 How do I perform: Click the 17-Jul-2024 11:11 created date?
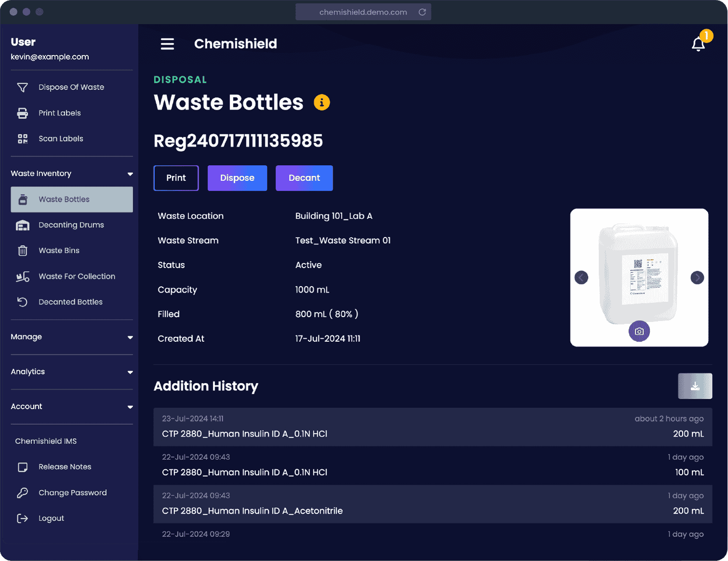[328, 339]
